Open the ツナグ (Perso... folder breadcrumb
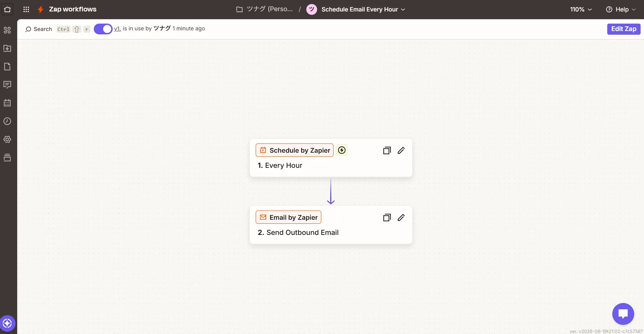Image resolution: width=644 pixels, height=334 pixels. click(264, 9)
